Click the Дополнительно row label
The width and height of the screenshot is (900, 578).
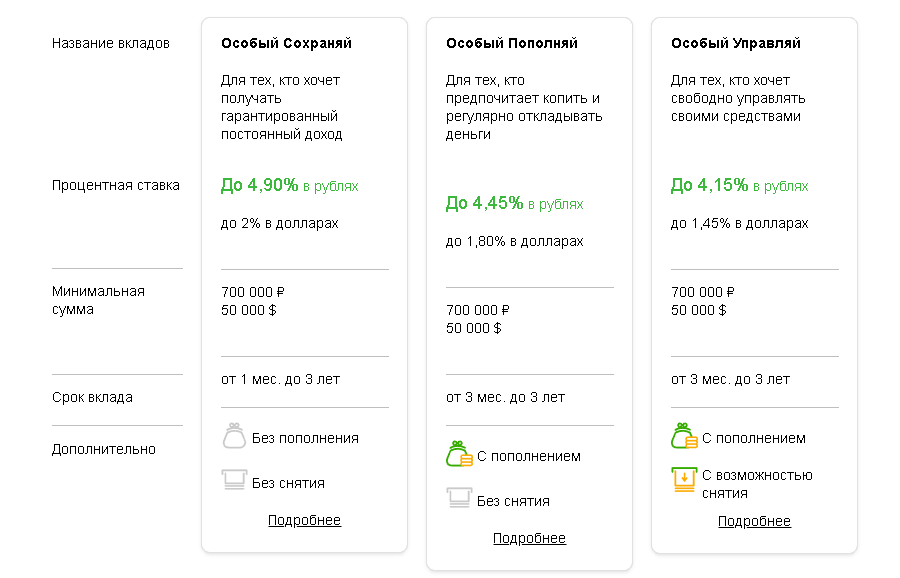point(104,449)
